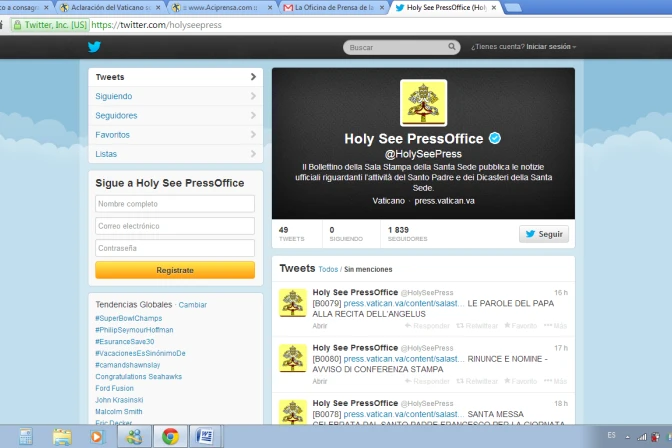Reply to the B0080 Rinunce e Nomine tweet
The image size is (672, 448).
point(431,381)
